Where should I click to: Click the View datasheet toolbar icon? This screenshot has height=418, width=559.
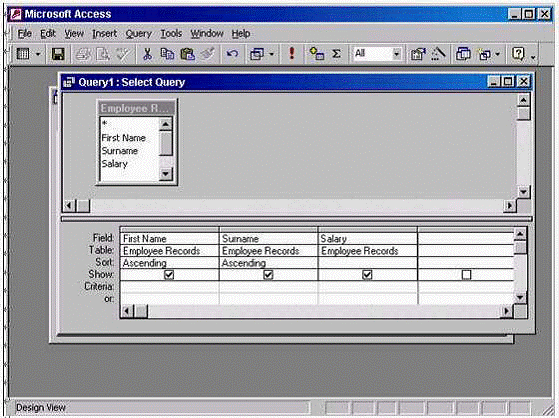point(23,54)
